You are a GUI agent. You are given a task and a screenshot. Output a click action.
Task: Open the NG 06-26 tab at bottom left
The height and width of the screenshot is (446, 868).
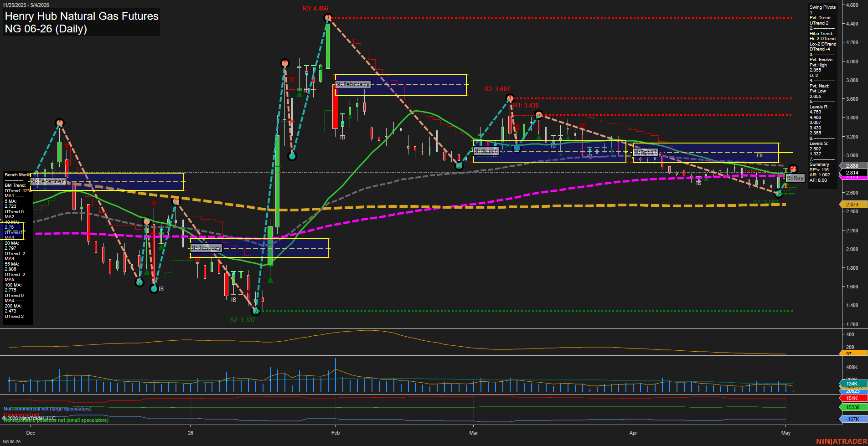pos(11,442)
